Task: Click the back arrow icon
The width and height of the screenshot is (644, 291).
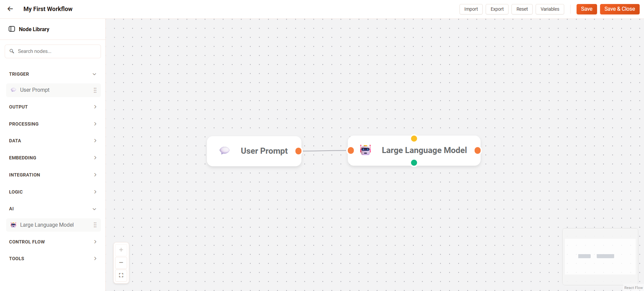Action: click(10, 9)
